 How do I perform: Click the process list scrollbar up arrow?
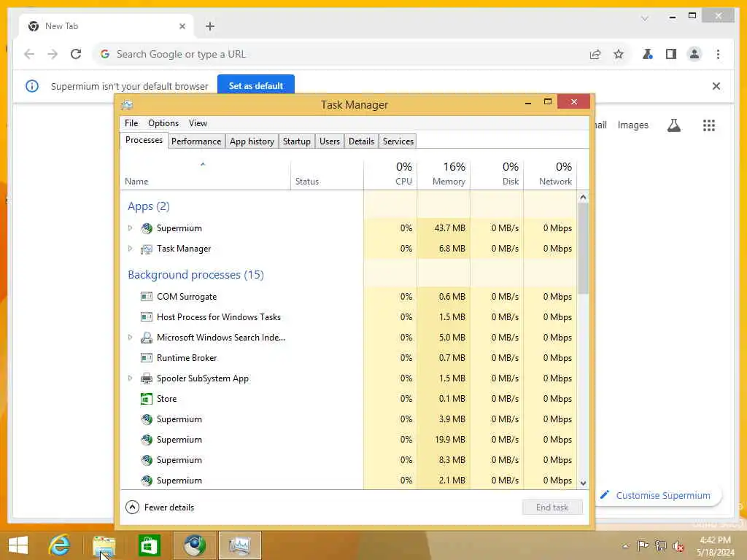coord(583,197)
